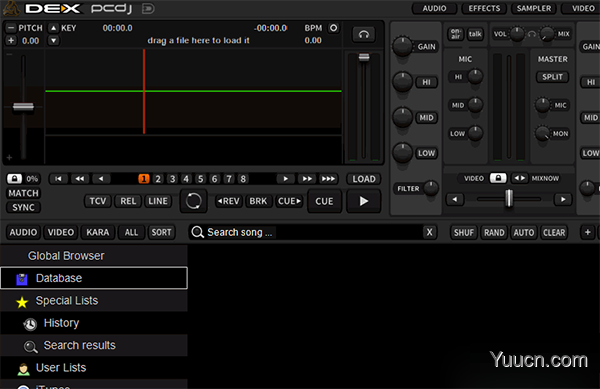600x389 pixels.
Task: Click the REV reverse button
Action: (229, 201)
